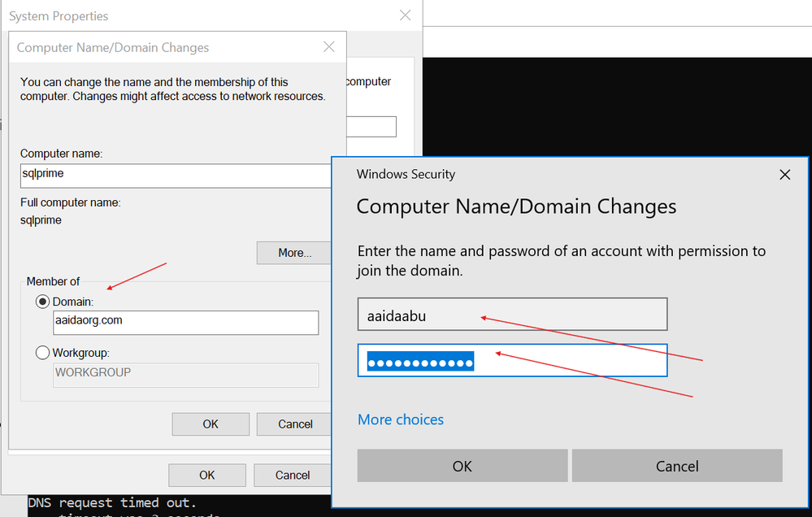Click the 'Full computer name:' label
The width and height of the screenshot is (812, 517).
point(71,202)
